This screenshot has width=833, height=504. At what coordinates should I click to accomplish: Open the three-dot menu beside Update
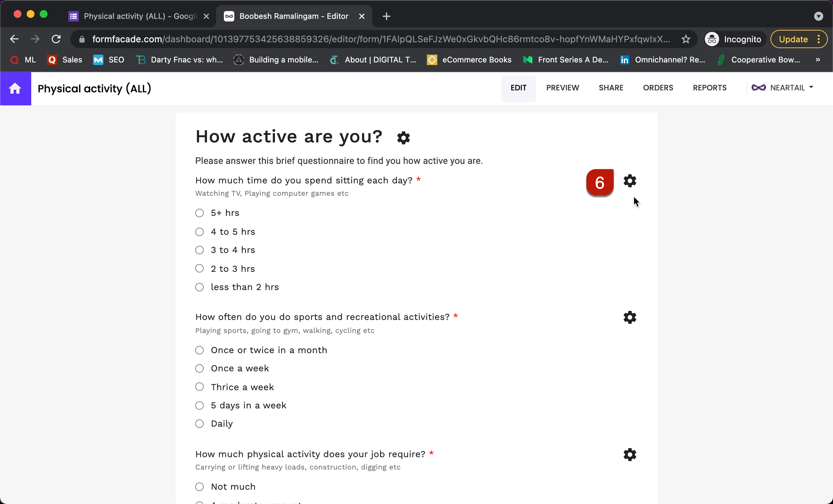click(819, 39)
